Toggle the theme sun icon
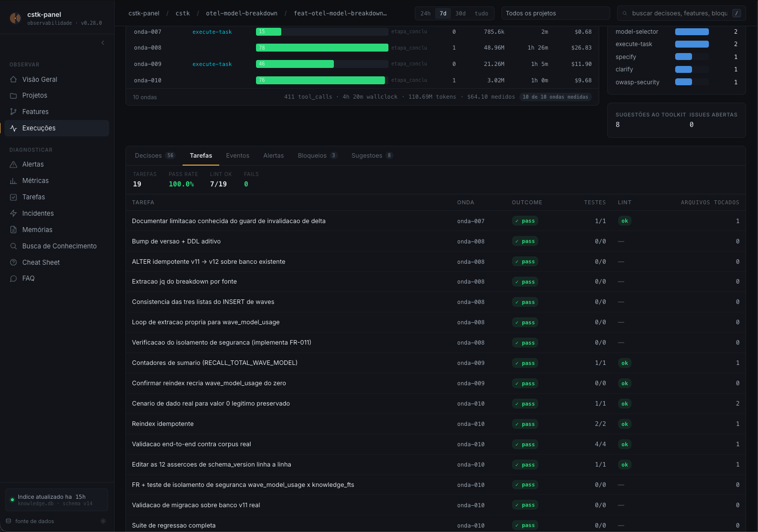 pyautogui.click(x=103, y=521)
